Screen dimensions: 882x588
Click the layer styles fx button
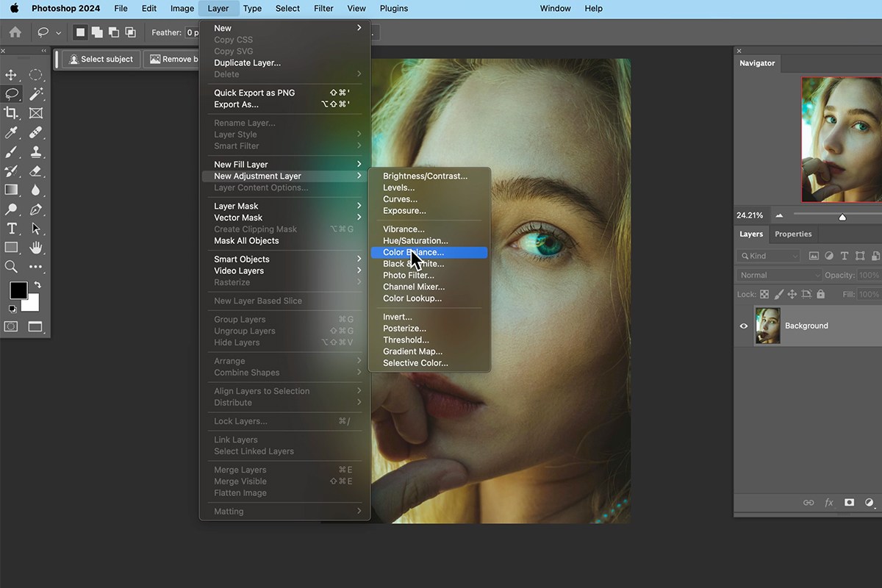829,503
